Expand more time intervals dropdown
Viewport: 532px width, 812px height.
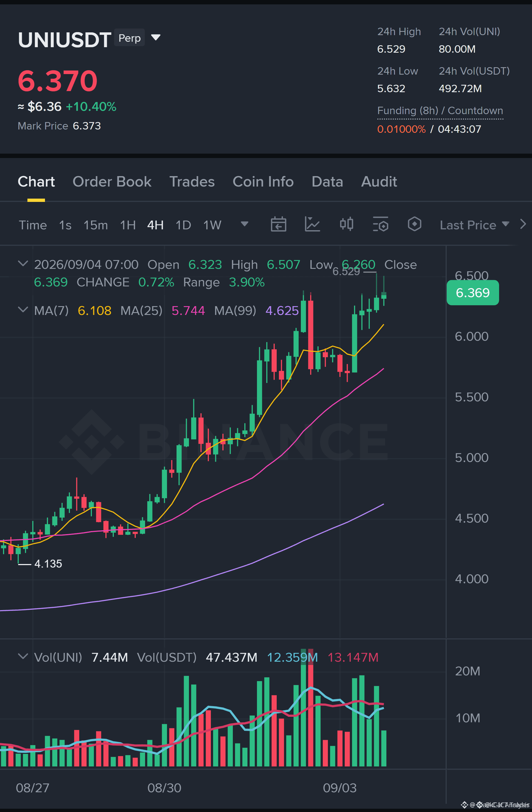coord(244,224)
